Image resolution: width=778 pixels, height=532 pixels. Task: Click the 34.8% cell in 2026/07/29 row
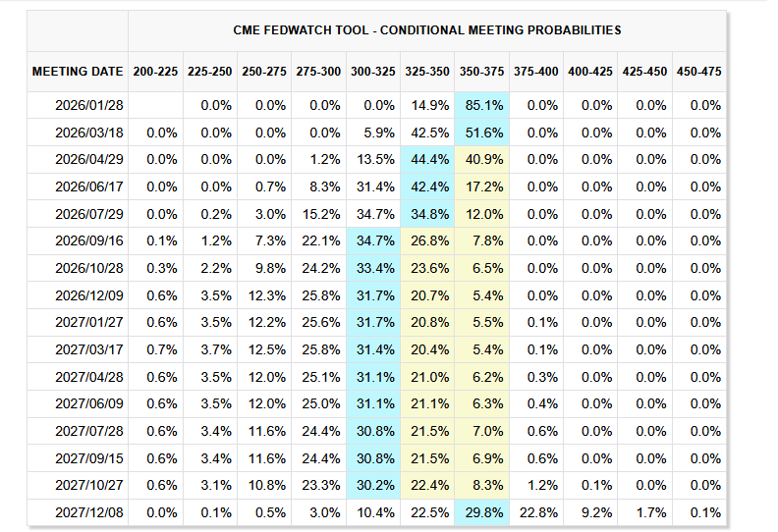428,214
